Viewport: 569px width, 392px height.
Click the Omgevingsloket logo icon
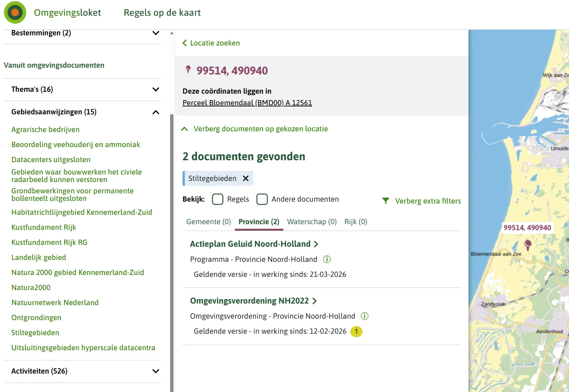point(15,12)
